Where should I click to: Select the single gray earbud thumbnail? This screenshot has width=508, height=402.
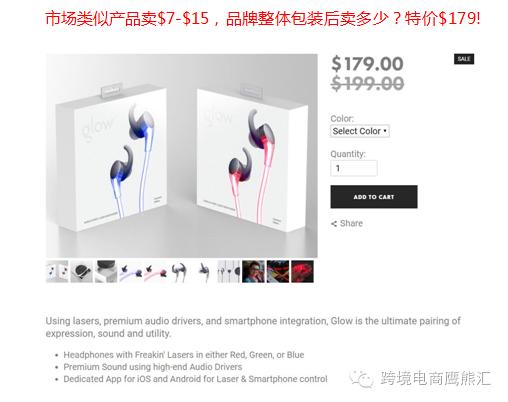coord(204,271)
